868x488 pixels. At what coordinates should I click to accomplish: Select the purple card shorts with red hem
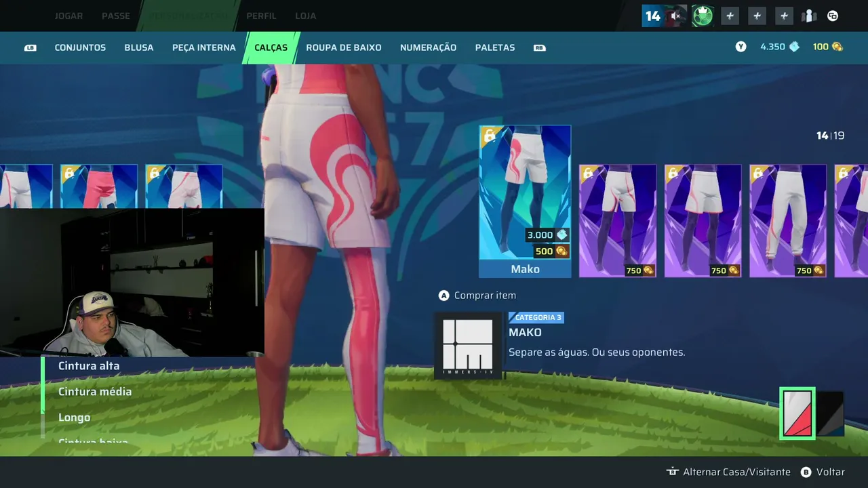click(x=703, y=221)
